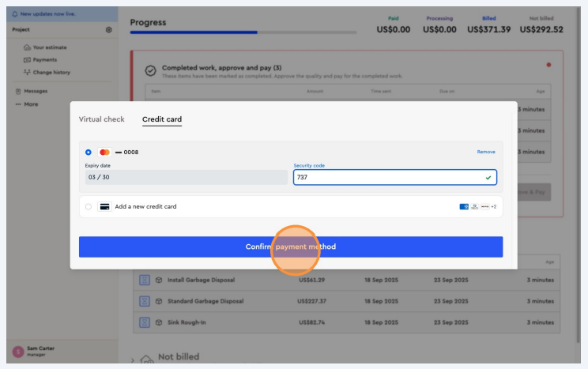Select the Add a new credit card option

pos(88,206)
